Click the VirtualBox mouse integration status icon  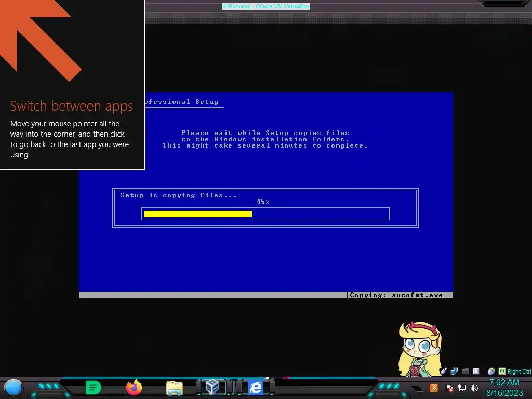491,371
